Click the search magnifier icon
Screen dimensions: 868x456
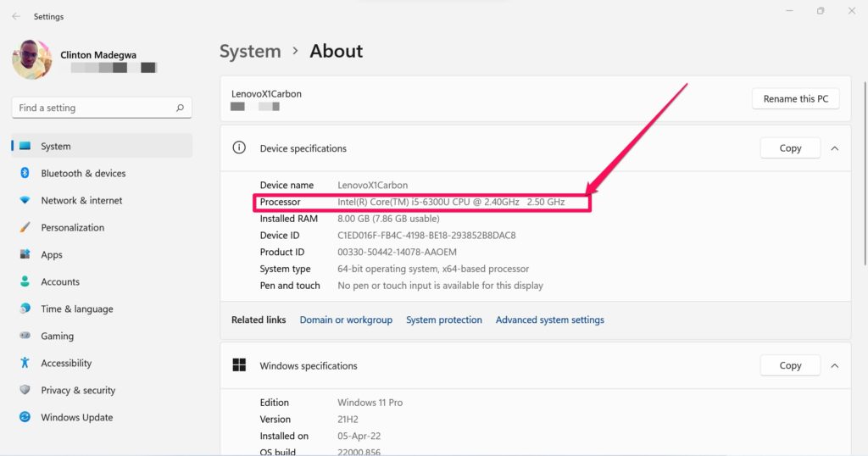(180, 108)
